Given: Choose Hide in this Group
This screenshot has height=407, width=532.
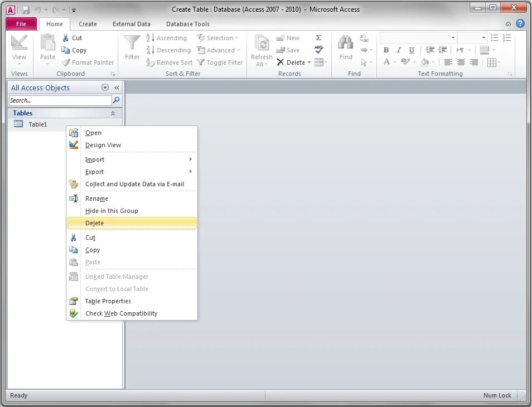Looking at the screenshot, I should point(132,211).
